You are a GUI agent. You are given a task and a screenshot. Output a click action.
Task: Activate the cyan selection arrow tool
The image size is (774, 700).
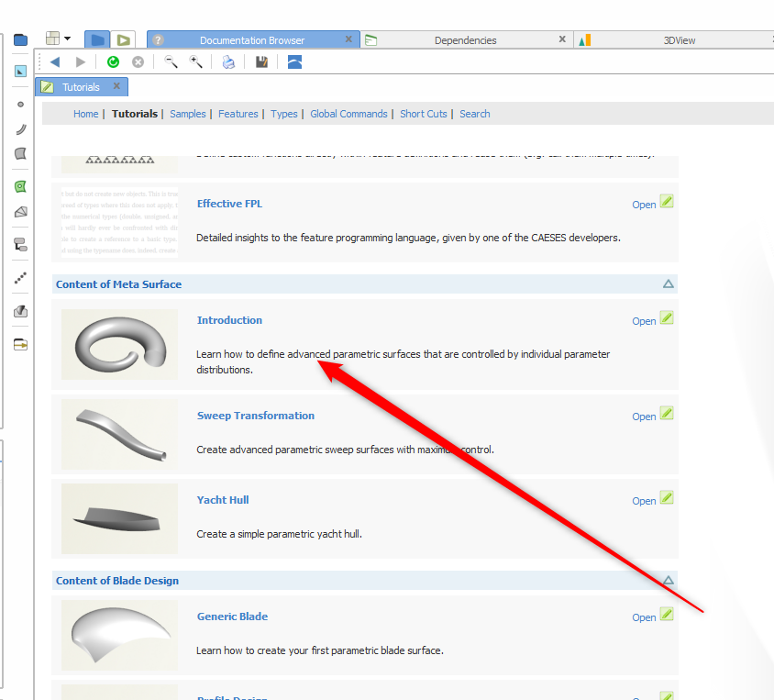click(20, 72)
